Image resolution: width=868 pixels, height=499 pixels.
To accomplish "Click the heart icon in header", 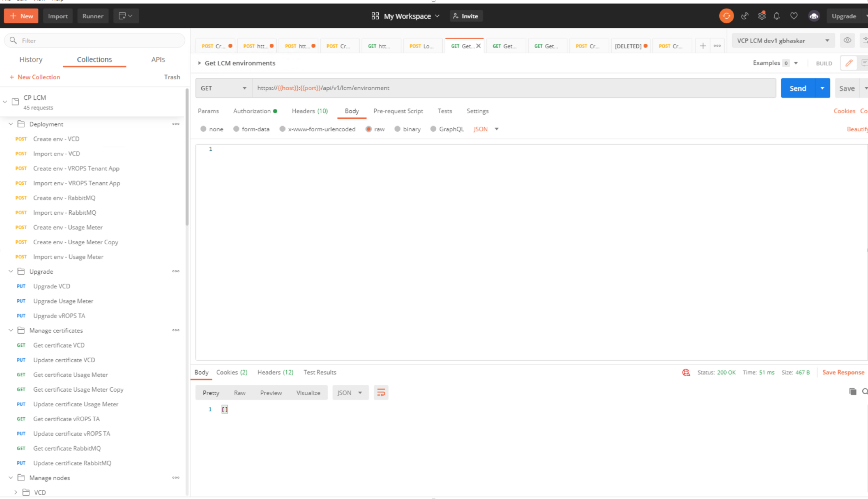I will (793, 16).
